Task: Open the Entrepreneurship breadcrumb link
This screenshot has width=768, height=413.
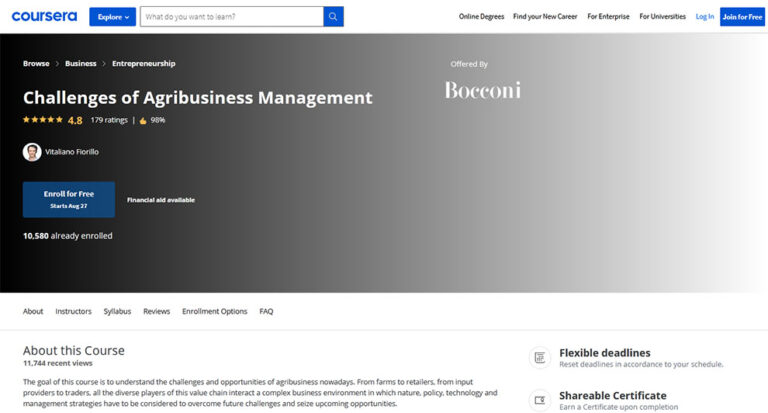Action: point(143,63)
